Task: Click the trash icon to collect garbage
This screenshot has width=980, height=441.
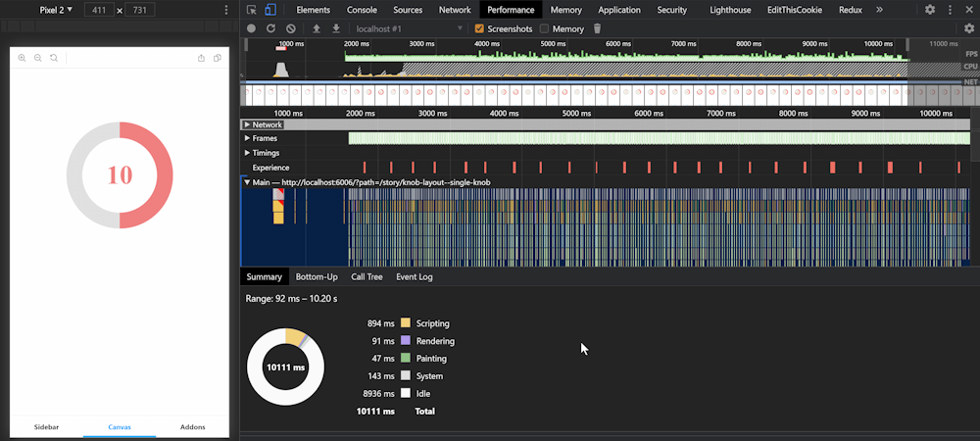Action: pos(597,28)
